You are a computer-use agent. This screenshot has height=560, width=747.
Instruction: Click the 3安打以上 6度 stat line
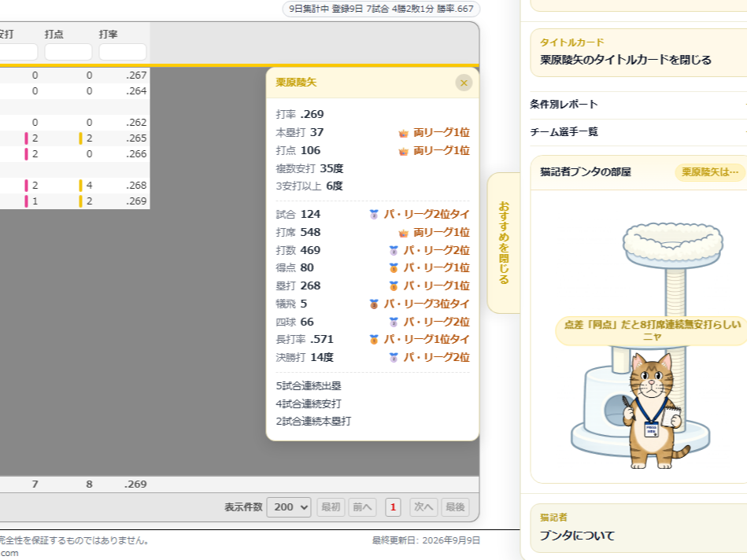pos(309,186)
